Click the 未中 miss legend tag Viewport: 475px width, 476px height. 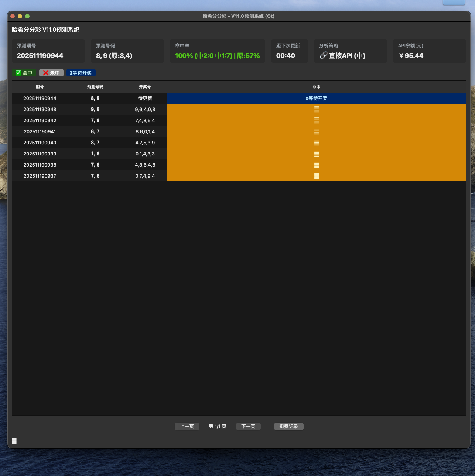pyautogui.click(x=51, y=73)
